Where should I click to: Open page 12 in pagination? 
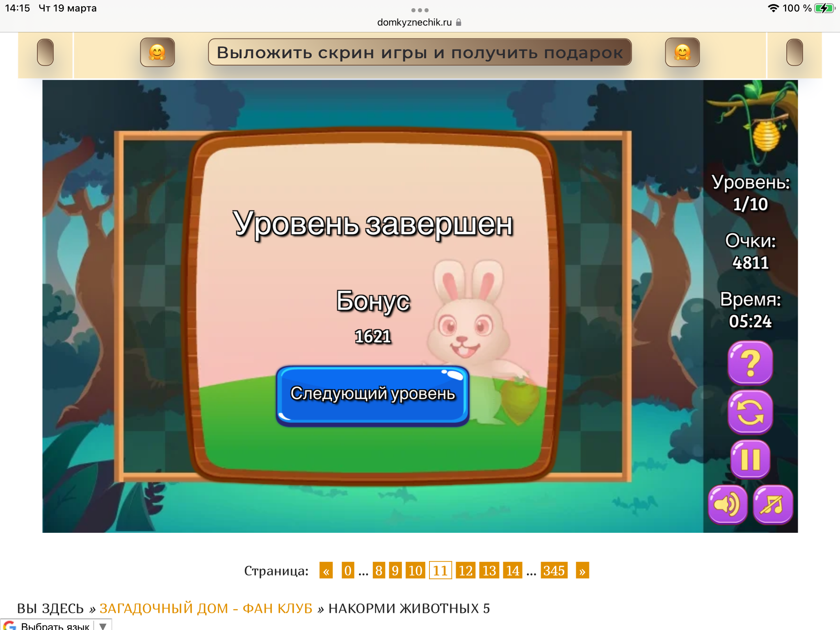click(x=466, y=571)
